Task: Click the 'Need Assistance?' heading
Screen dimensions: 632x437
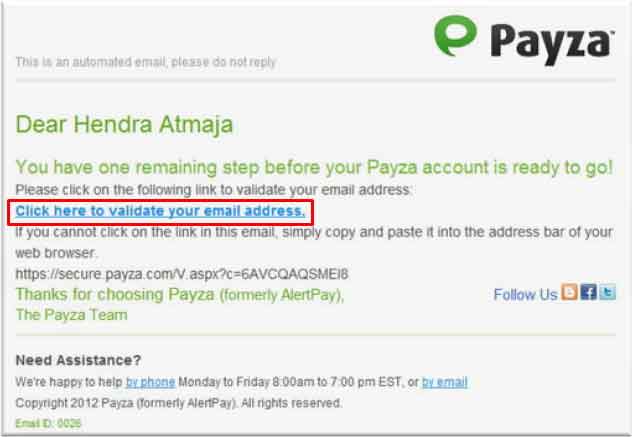Action: pos(78,360)
